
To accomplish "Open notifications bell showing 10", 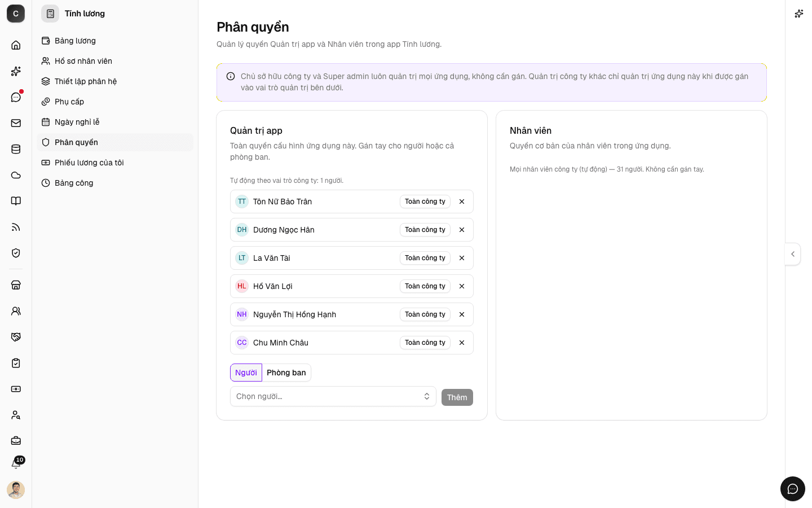I will (16, 464).
